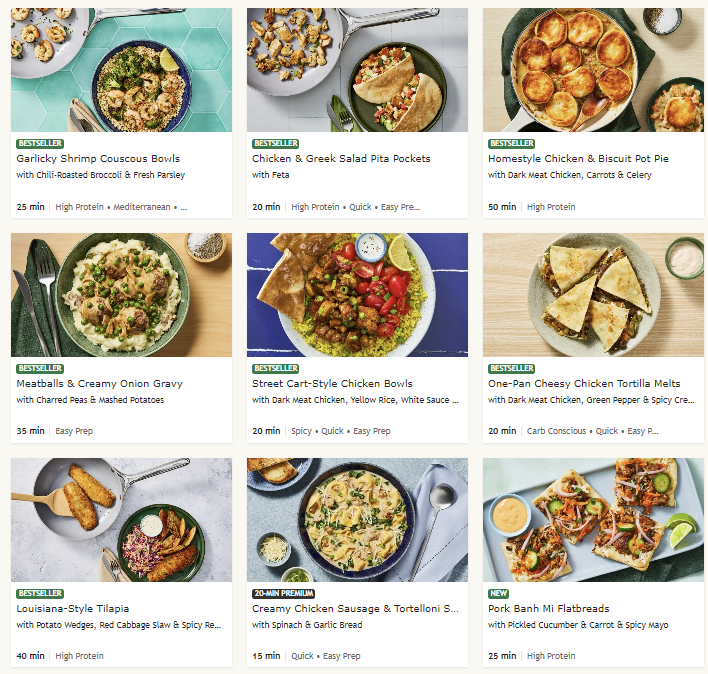The width and height of the screenshot is (708, 674).
Task: Click the Chicken & Greek Salad Pita Pockets title
Action: 341,158
